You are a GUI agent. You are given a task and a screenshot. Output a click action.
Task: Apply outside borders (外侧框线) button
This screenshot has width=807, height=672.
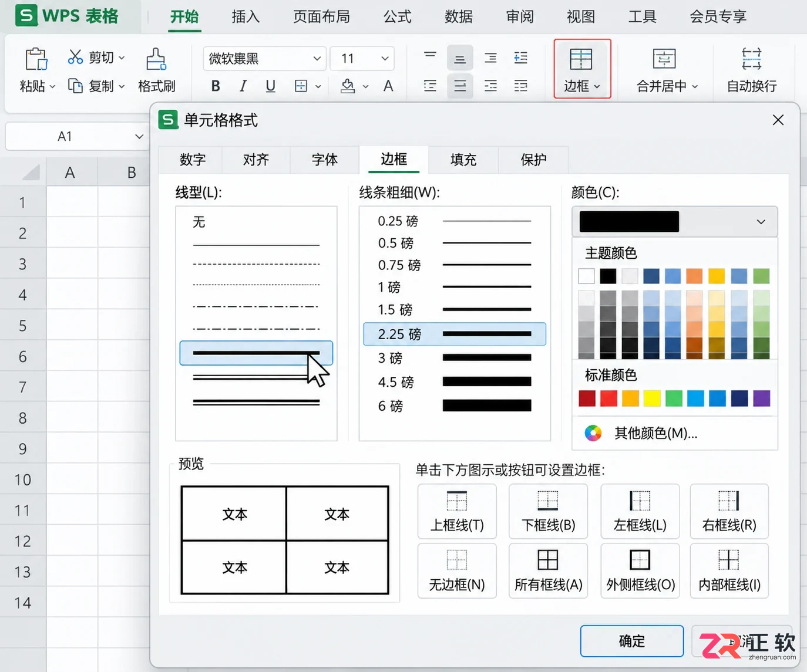coord(640,570)
